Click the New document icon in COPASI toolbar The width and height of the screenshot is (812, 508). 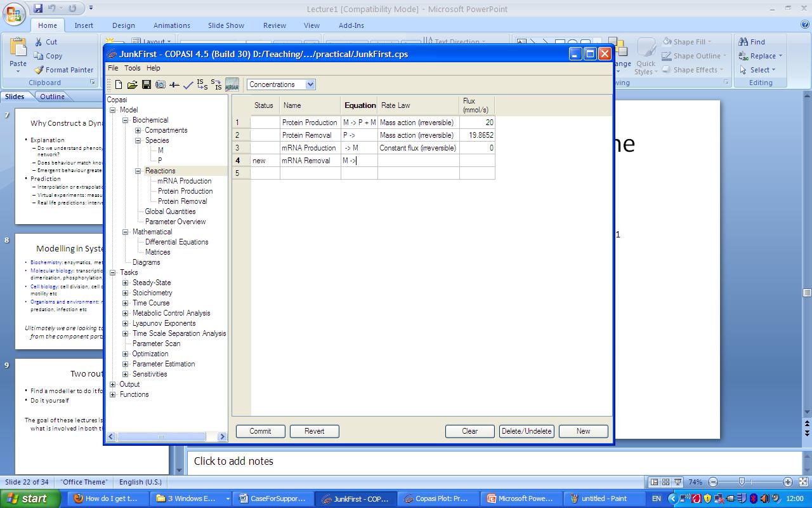click(x=119, y=84)
